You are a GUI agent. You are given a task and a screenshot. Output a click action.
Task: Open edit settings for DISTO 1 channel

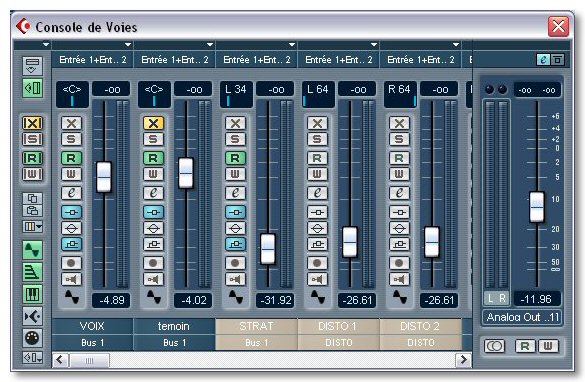click(x=317, y=193)
